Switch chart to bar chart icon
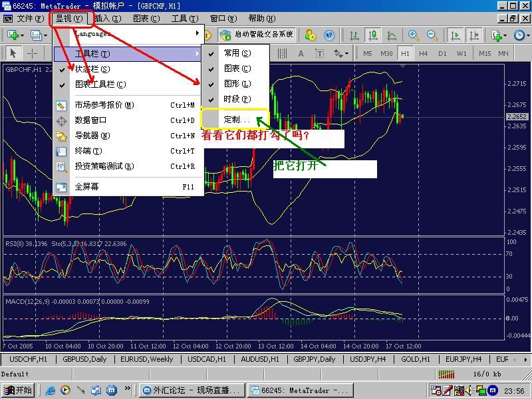 coord(354,35)
